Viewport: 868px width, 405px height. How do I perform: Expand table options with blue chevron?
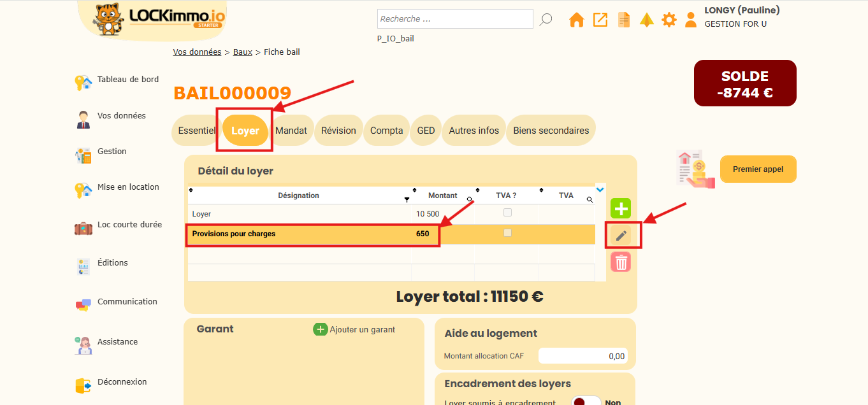point(600,190)
